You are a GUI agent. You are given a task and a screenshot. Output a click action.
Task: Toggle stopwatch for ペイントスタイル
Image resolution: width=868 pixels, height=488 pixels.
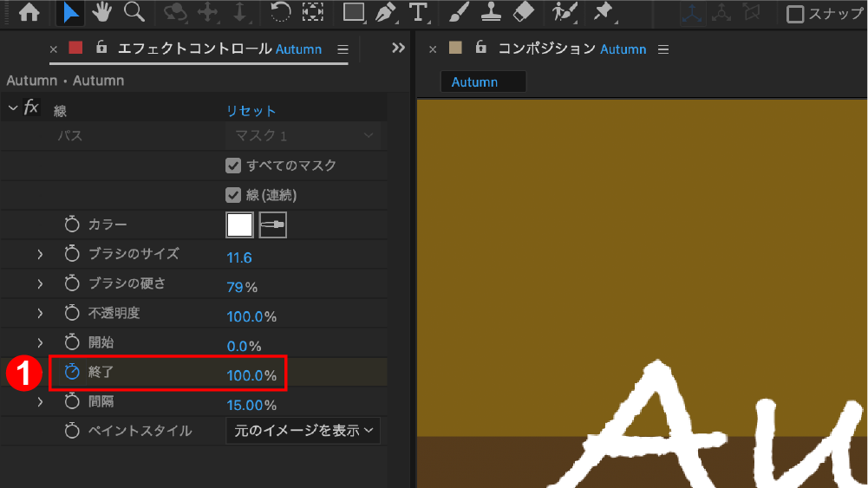point(72,431)
